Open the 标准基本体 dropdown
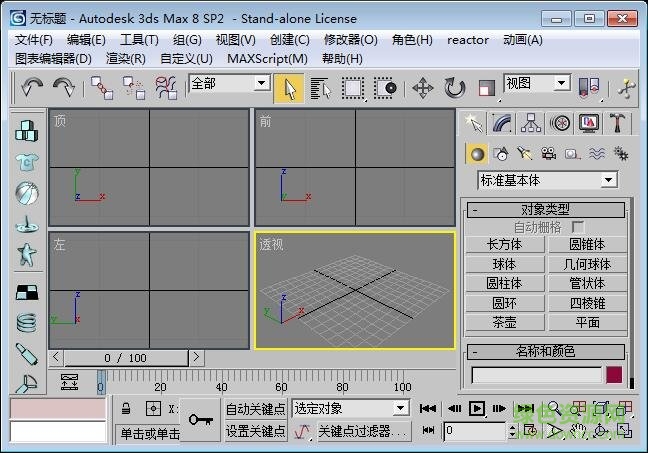 tap(547, 180)
